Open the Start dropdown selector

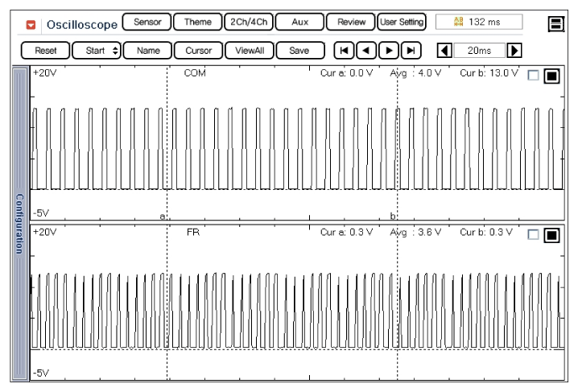click(x=97, y=50)
